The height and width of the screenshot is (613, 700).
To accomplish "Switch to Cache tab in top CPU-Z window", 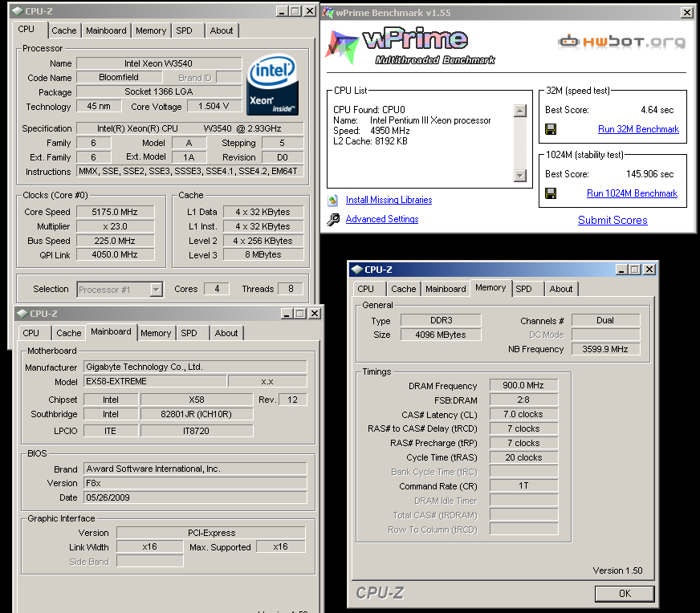I will [x=64, y=30].
